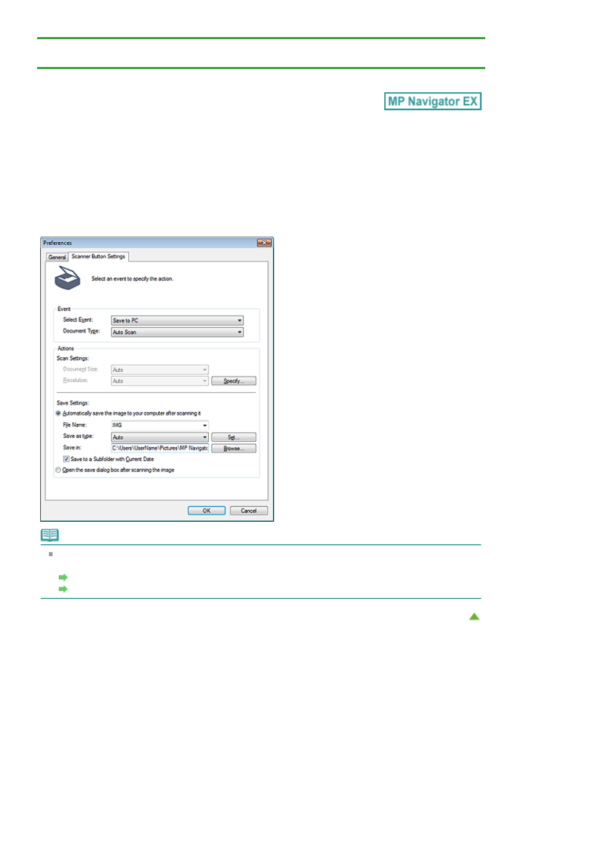Select Automatically save the image radio button
The height and width of the screenshot is (868, 613).
58,413
